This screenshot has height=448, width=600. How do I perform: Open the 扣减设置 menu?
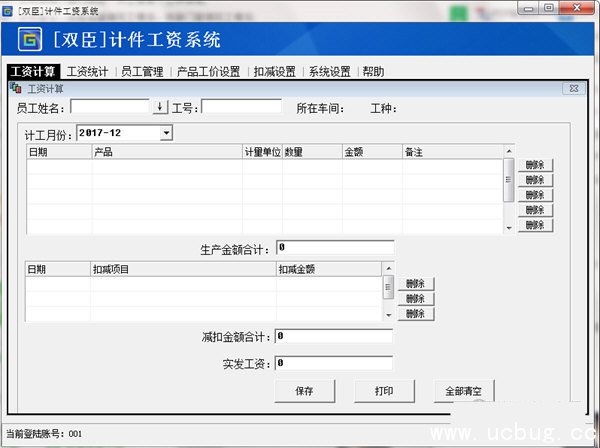coord(274,72)
